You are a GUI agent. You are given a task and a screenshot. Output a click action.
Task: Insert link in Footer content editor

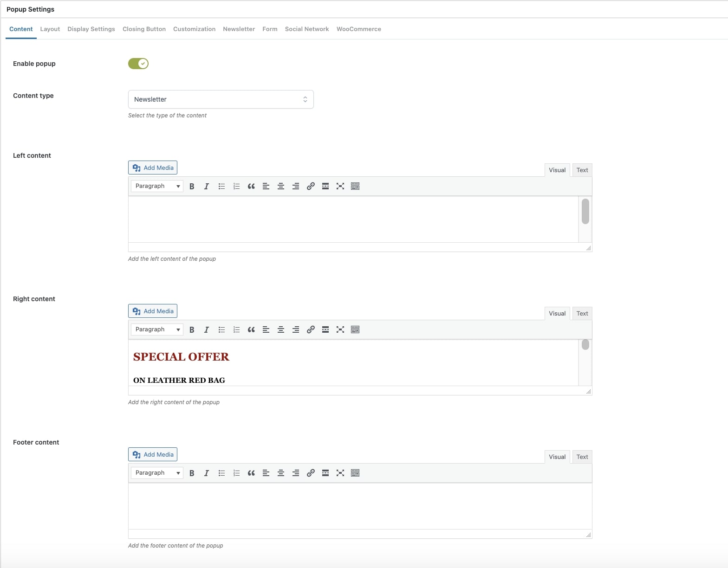tap(311, 473)
